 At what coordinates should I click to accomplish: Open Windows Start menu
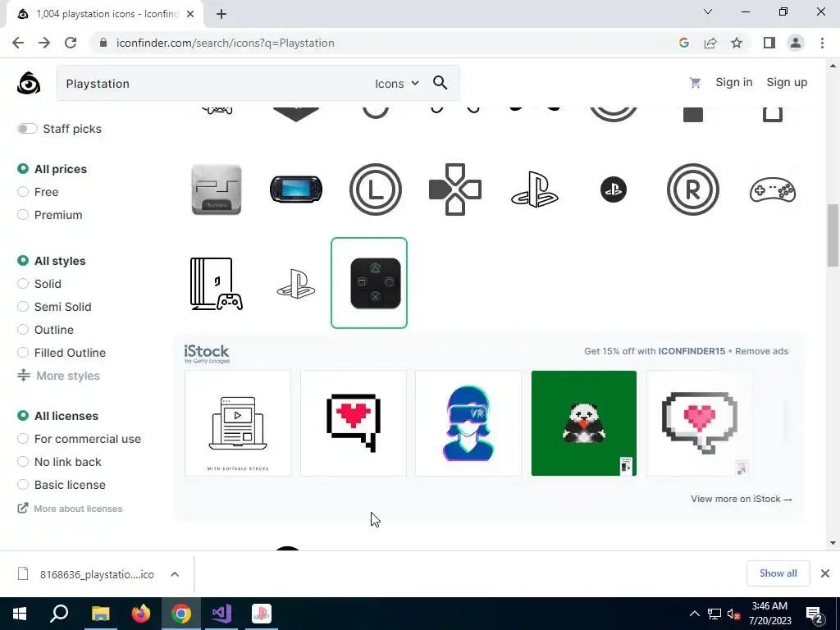tap(20, 614)
